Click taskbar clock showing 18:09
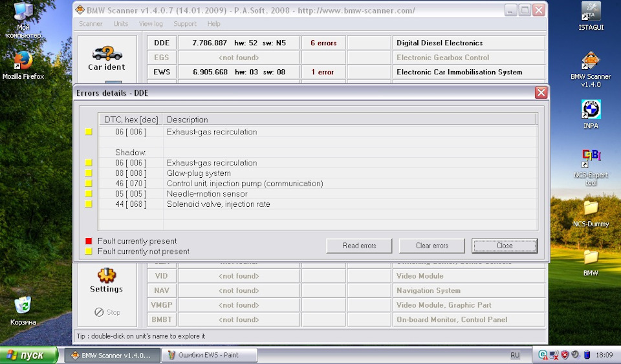 click(x=604, y=356)
